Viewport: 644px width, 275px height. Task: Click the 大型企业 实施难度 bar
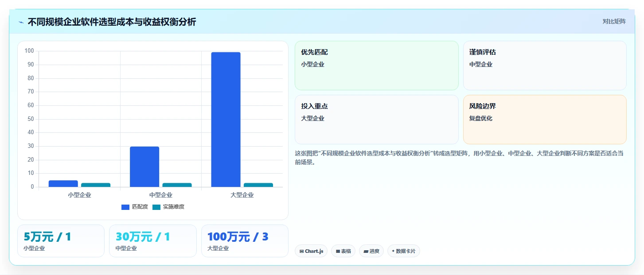coord(258,185)
